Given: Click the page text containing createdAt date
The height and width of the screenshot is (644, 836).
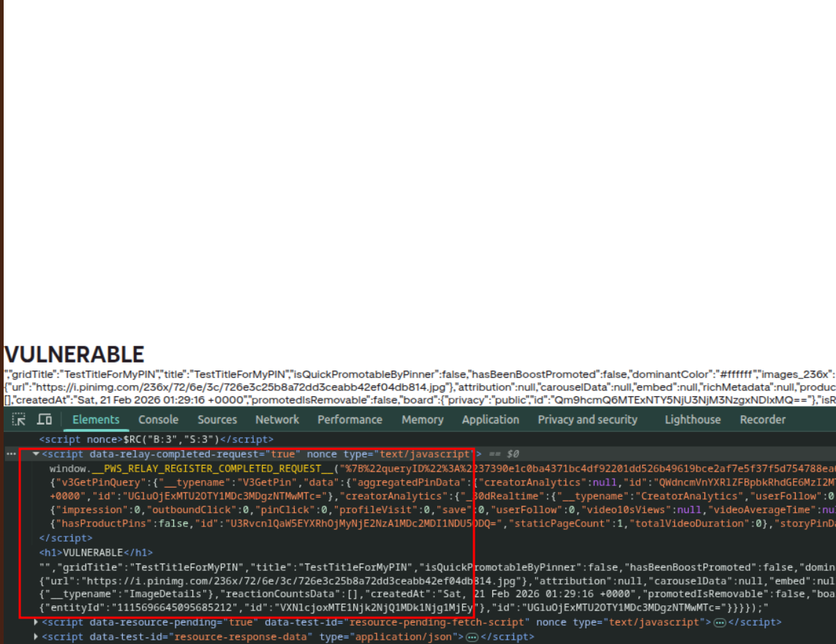Looking at the screenshot, I should 420,400.
